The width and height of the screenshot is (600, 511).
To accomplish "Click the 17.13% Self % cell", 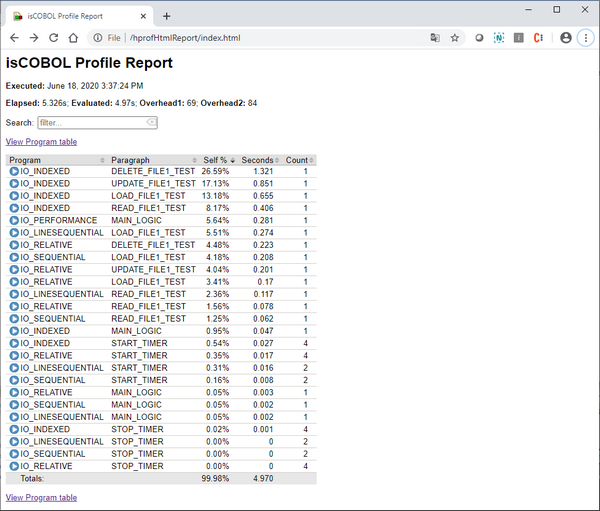I will 215,183.
